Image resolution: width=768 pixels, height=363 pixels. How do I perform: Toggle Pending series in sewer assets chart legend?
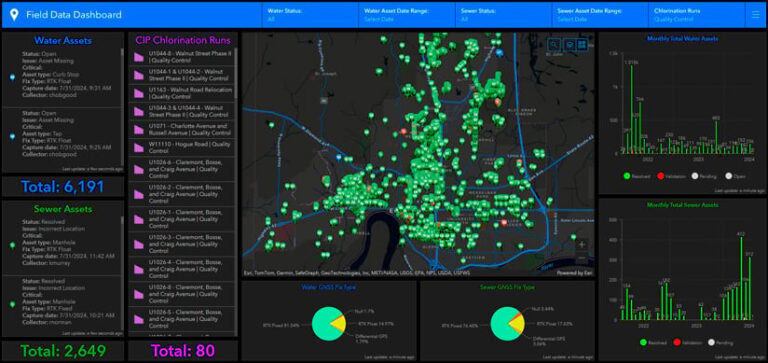tap(720, 342)
